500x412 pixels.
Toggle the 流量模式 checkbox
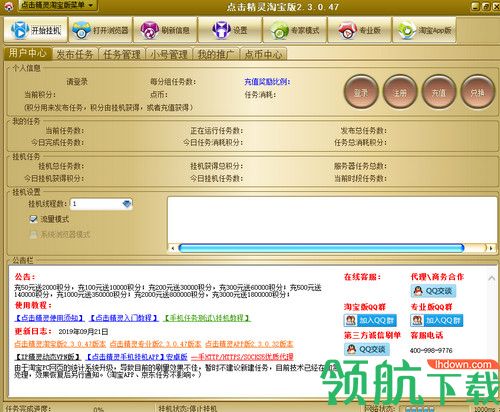tap(33, 219)
